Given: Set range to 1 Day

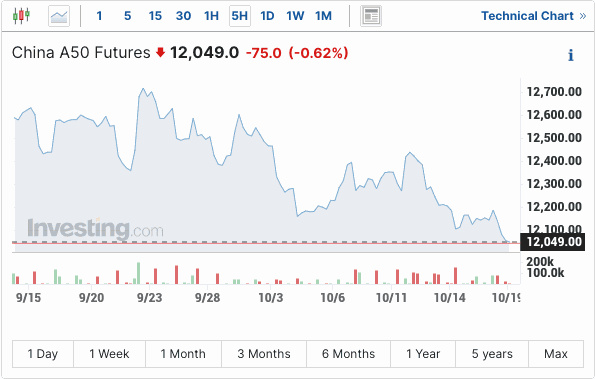Looking at the screenshot, I should 43,354.
